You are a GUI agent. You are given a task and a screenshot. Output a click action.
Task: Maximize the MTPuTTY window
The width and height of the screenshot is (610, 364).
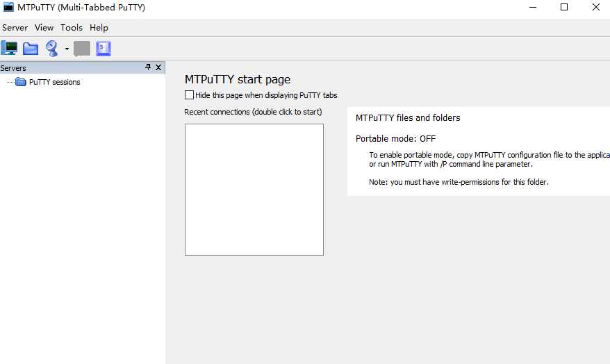point(564,7)
